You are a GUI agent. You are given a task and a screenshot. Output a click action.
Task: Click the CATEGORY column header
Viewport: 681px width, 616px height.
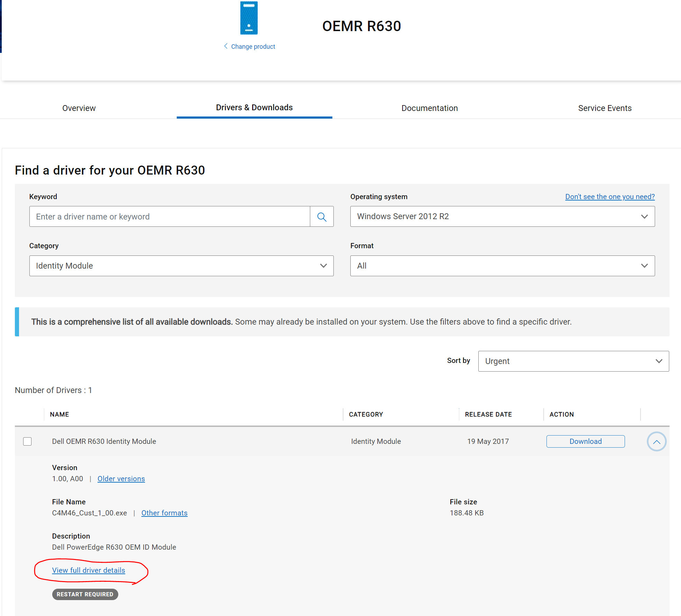(x=366, y=414)
